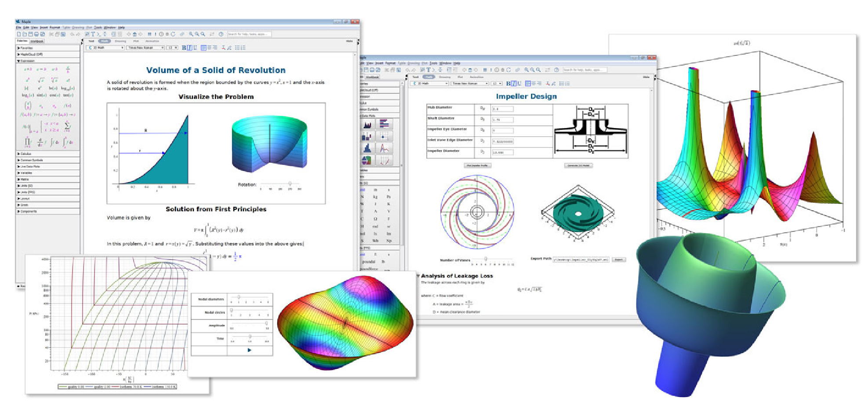Insert sin(a) from the Expression palette
868x403 pixels.
point(42,95)
